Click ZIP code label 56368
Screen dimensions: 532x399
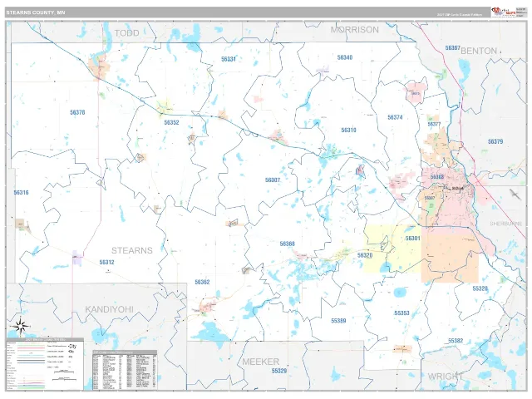[x=287, y=244]
